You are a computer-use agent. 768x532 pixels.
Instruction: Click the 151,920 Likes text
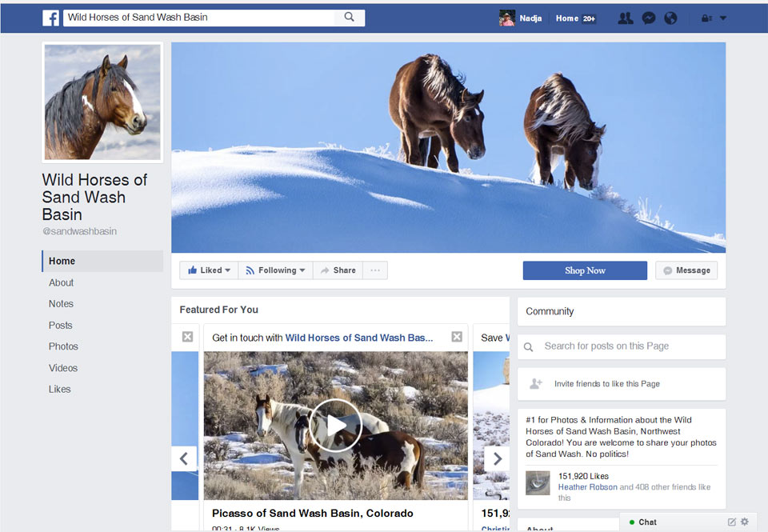point(583,476)
